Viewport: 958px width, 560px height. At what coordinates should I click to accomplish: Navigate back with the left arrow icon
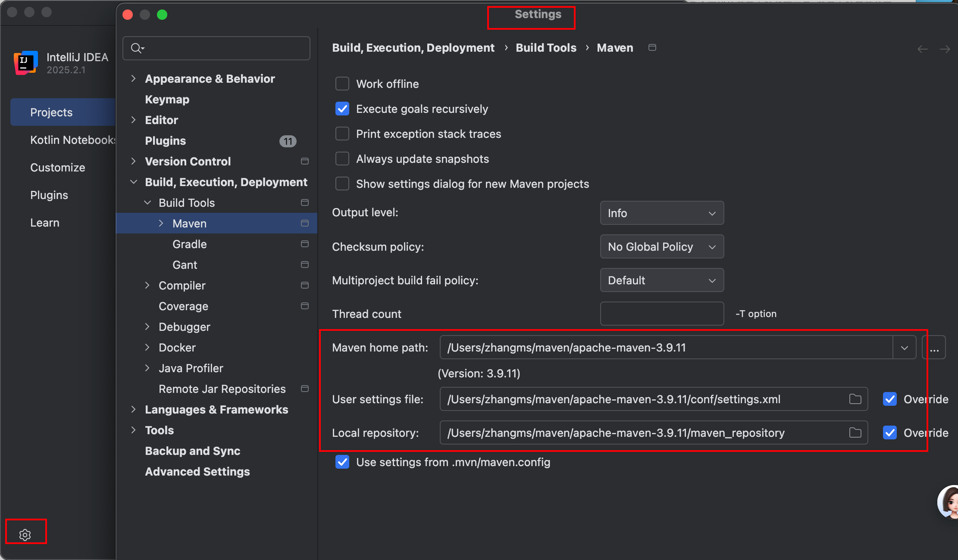(923, 49)
